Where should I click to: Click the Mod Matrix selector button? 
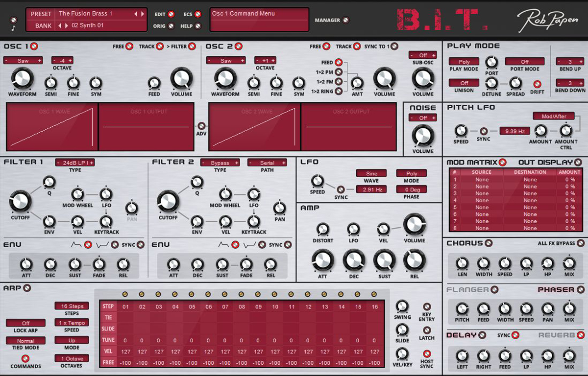(x=502, y=163)
